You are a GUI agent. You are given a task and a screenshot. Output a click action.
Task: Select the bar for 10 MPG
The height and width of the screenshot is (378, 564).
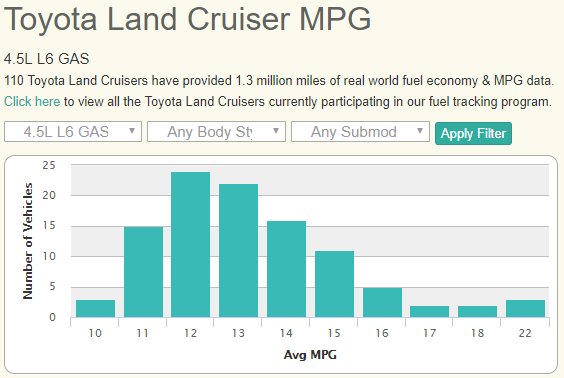pyautogui.click(x=95, y=309)
